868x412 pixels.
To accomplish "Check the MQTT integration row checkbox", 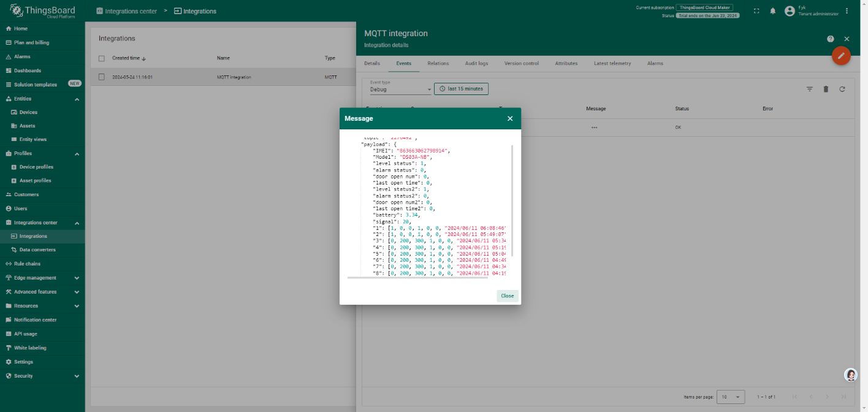I will pyautogui.click(x=102, y=77).
